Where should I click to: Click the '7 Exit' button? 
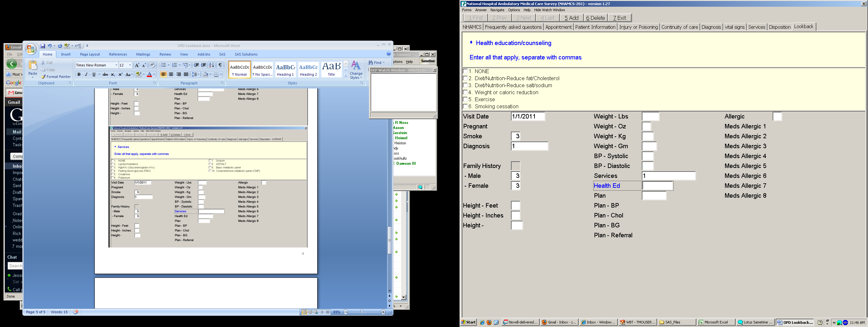click(x=619, y=18)
